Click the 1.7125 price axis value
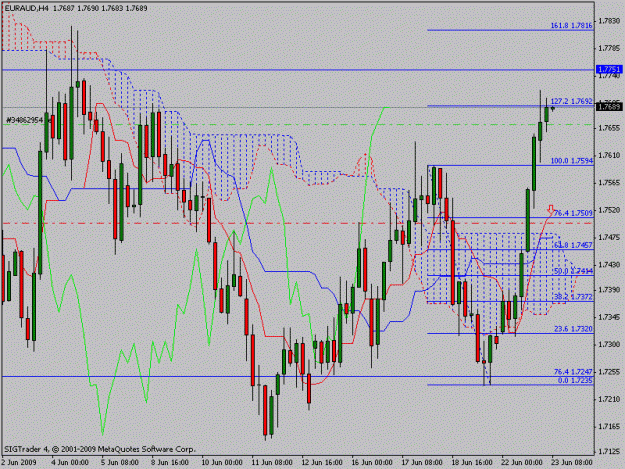Screen dimensions: 625x469 [x=609, y=451]
